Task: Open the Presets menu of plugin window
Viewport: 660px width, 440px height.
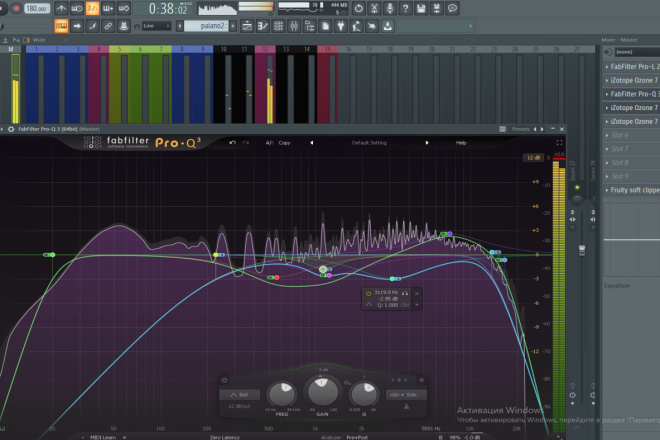Action: 521,129
